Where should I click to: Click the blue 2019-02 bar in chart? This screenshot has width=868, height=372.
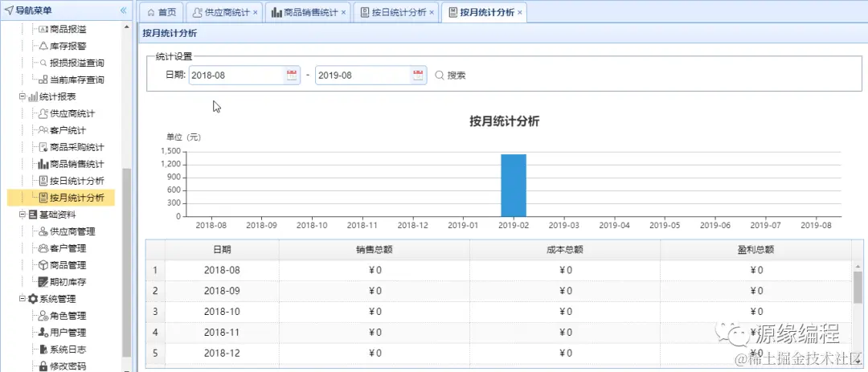(514, 186)
